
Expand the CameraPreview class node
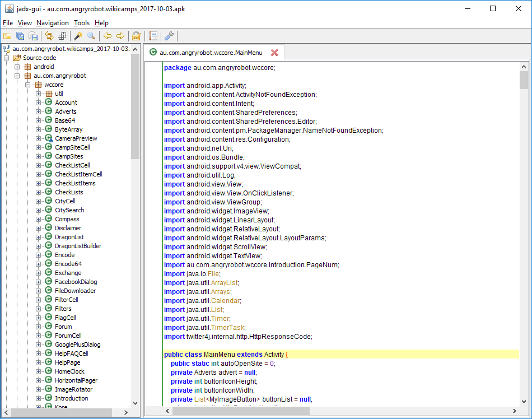38,138
